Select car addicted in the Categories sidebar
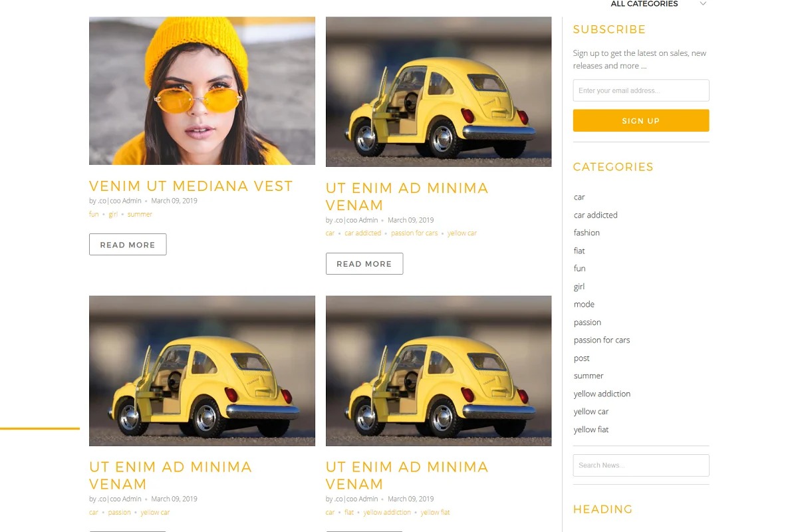The height and width of the screenshot is (532, 798). pyautogui.click(x=595, y=215)
